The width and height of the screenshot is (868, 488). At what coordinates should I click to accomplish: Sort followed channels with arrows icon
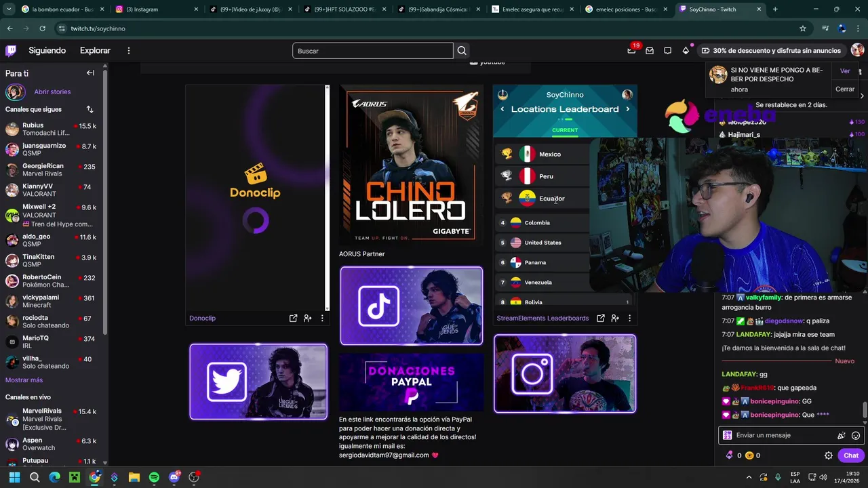pyautogui.click(x=90, y=109)
